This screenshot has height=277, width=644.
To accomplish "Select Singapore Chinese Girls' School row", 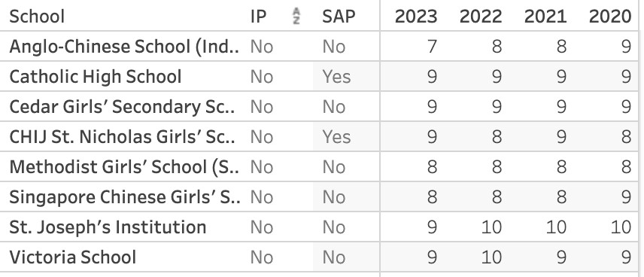I will [125, 197].
